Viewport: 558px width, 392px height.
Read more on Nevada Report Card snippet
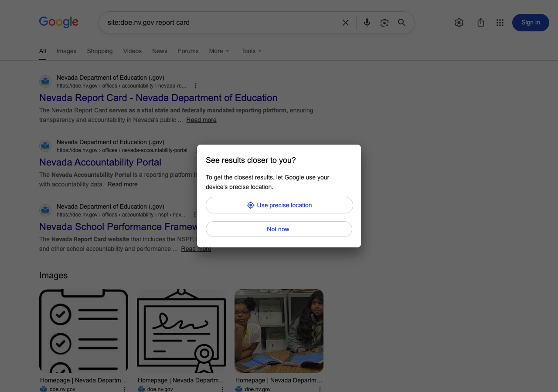point(201,120)
